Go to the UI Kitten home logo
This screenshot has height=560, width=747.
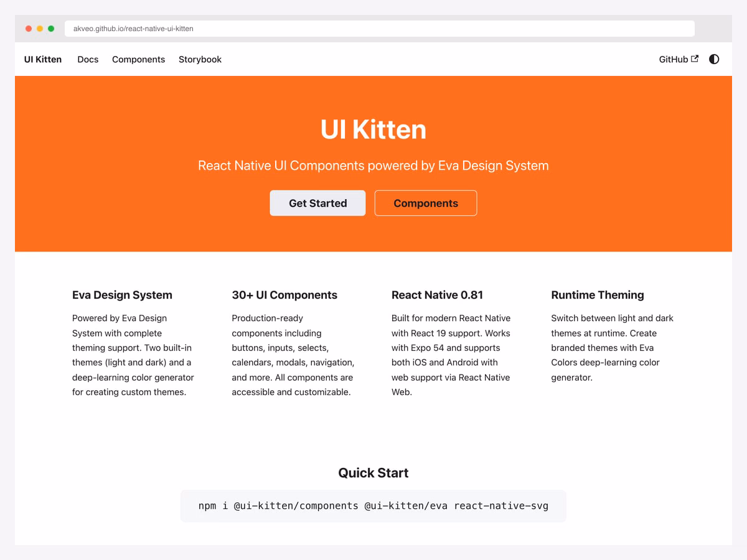coord(43,59)
